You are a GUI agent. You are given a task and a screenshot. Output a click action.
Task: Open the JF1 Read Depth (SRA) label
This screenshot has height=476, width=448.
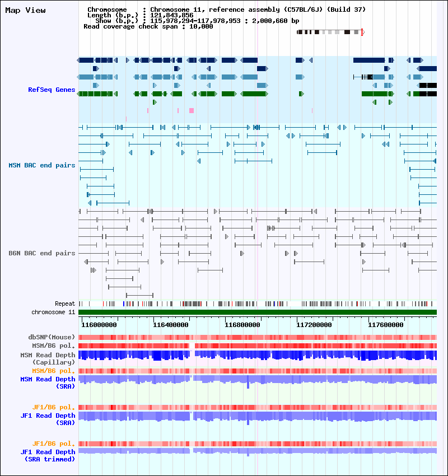pos(48,419)
